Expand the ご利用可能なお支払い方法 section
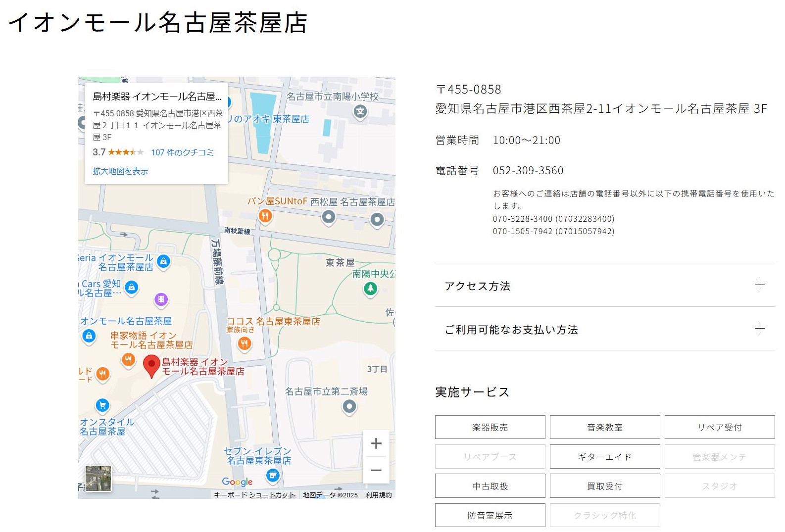The width and height of the screenshot is (785, 532). (x=605, y=329)
